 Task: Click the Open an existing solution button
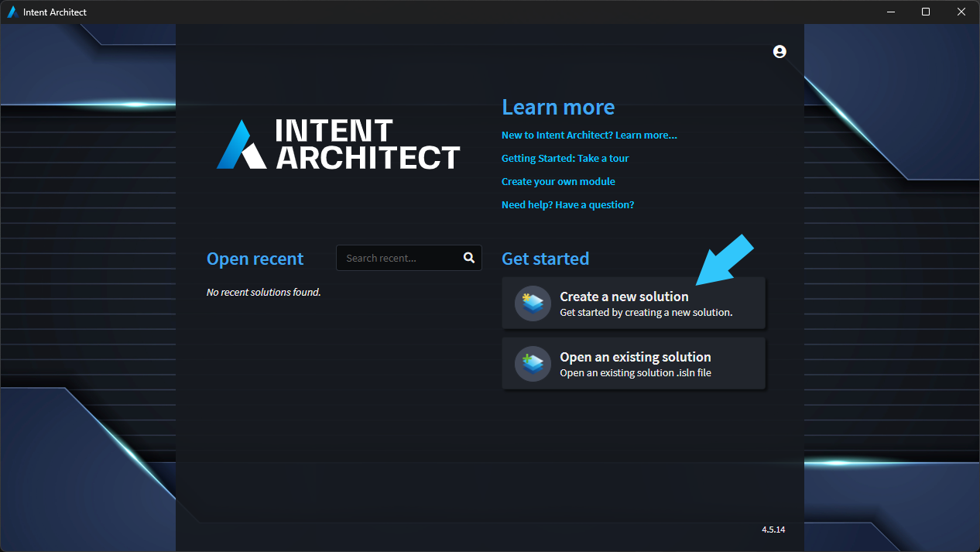pyautogui.click(x=633, y=364)
